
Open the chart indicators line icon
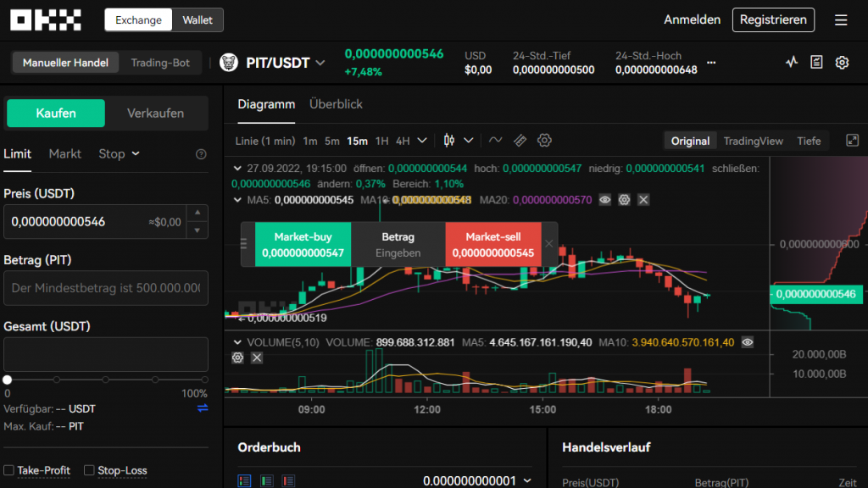tap(496, 141)
